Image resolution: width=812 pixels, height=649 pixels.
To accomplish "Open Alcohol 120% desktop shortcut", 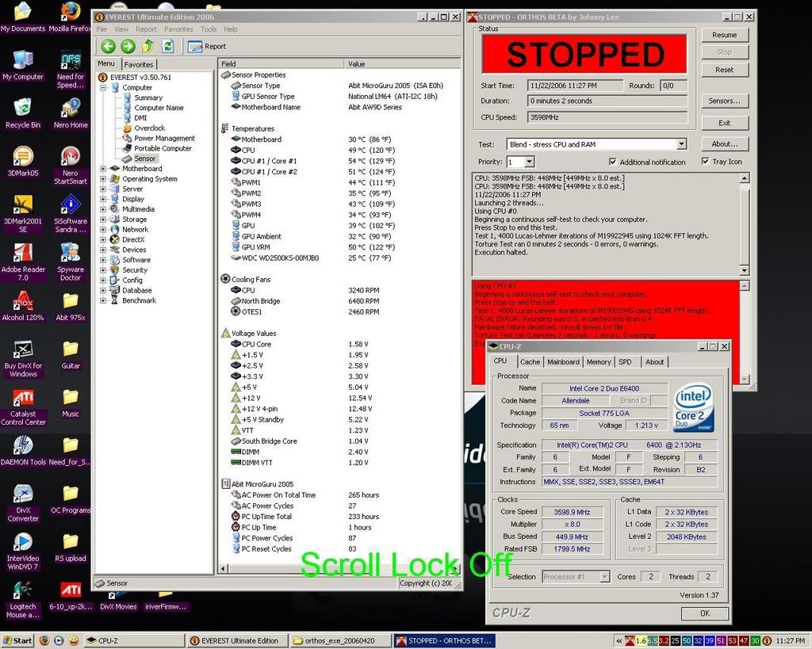I will click(x=23, y=307).
